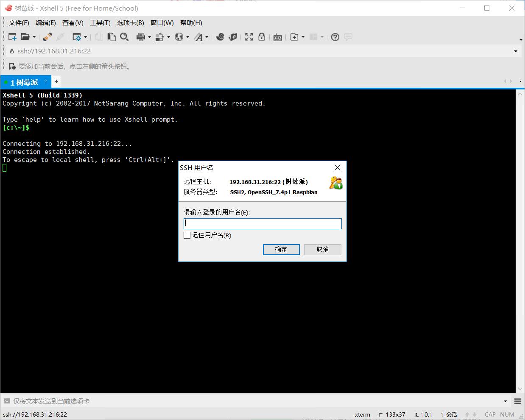Expand the Properties icon dropdown arrow
Image resolution: width=525 pixels, height=420 pixels.
(x=85, y=37)
